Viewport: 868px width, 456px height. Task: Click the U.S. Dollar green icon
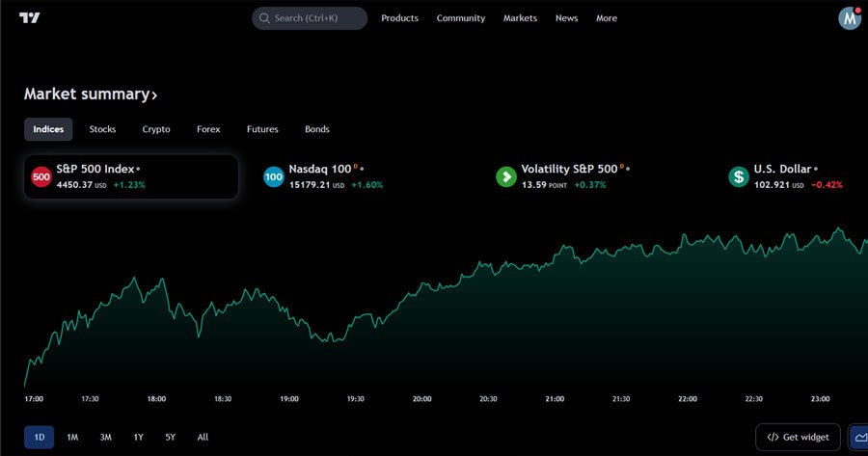tap(739, 176)
